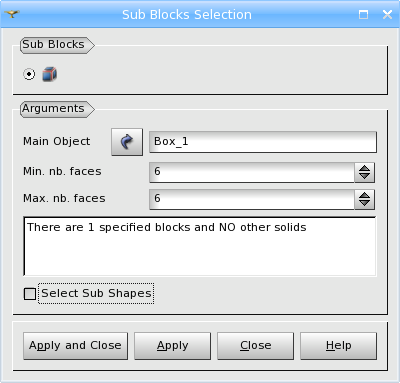Click the Close button at the bottom
Image resolution: width=400 pixels, height=383 pixels.
255,346
